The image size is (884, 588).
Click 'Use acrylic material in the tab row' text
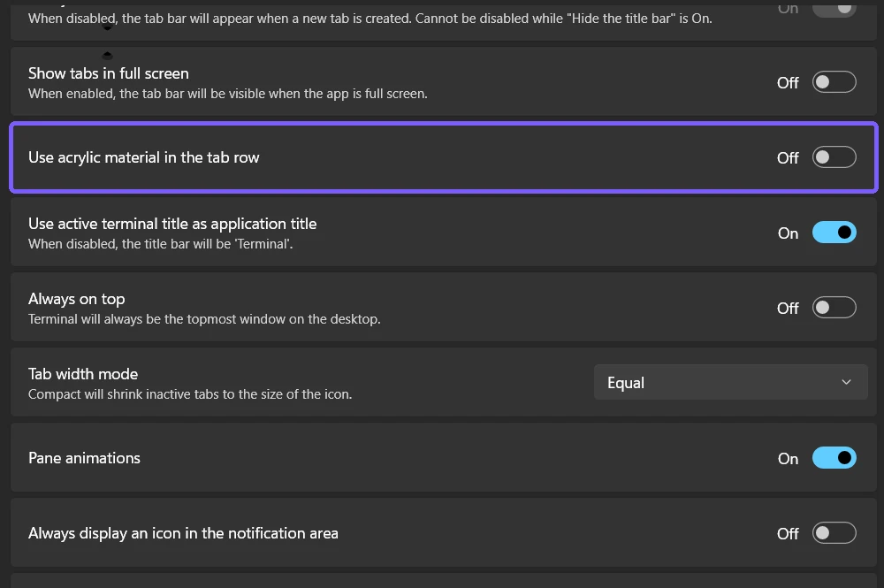tap(144, 157)
